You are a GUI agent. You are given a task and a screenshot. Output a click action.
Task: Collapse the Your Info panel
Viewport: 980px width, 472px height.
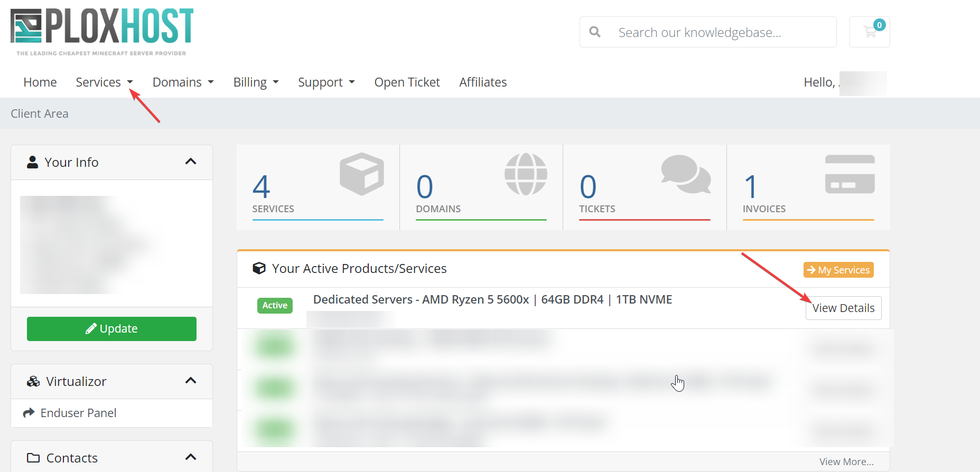[191, 162]
